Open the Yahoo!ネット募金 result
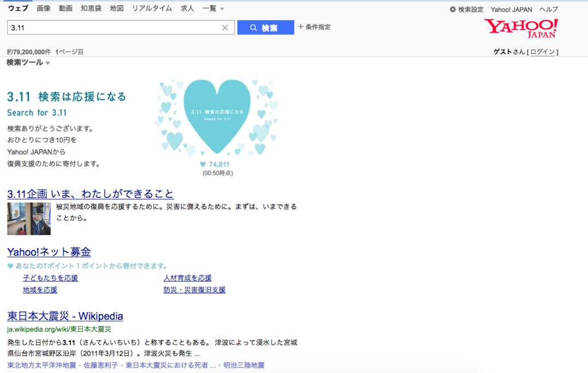 click(49, 252)
